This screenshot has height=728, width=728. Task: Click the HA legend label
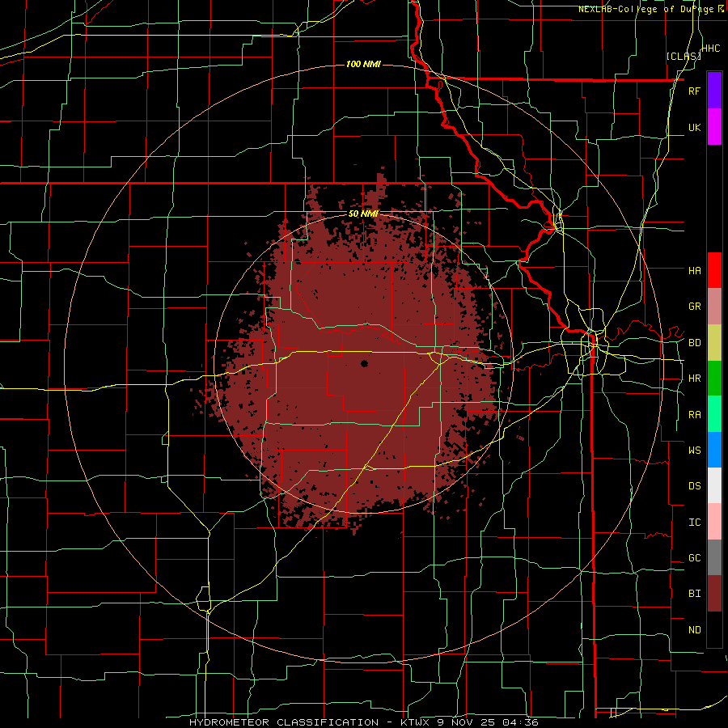coord(694,271)
